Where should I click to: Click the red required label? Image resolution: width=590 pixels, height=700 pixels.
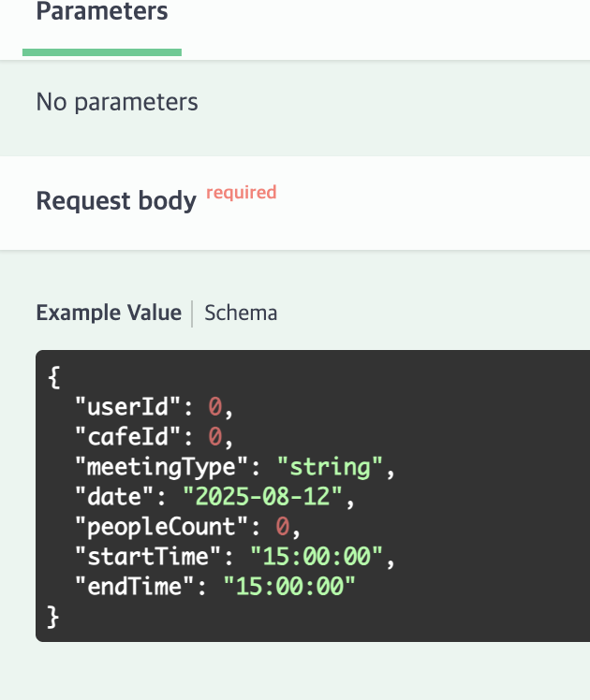(241, 193)
